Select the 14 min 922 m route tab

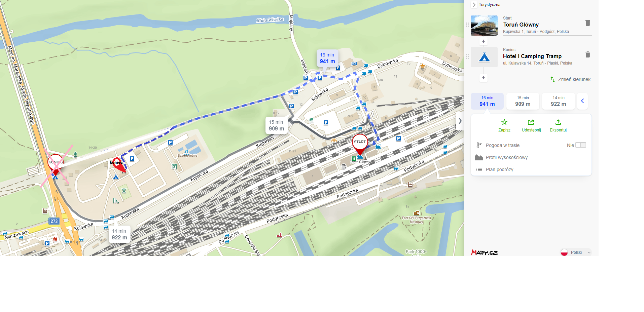pos(558,101)
